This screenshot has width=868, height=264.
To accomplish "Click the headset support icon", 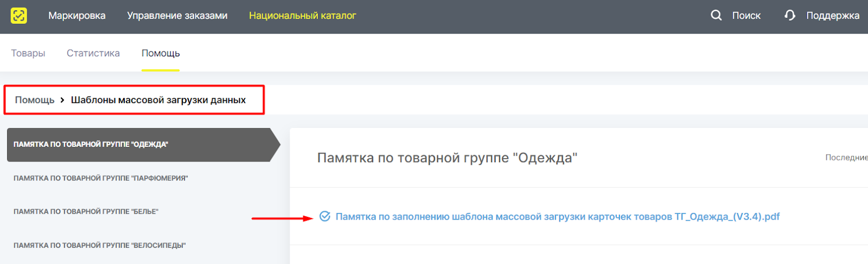I will coord(790,15).
